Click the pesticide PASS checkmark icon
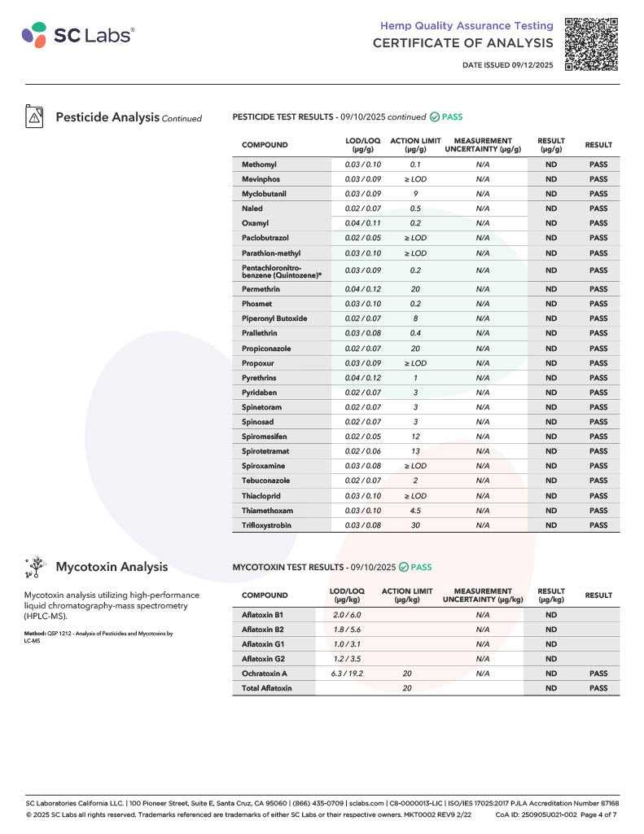Screen dimensions: 644x834 pos(435,117)
